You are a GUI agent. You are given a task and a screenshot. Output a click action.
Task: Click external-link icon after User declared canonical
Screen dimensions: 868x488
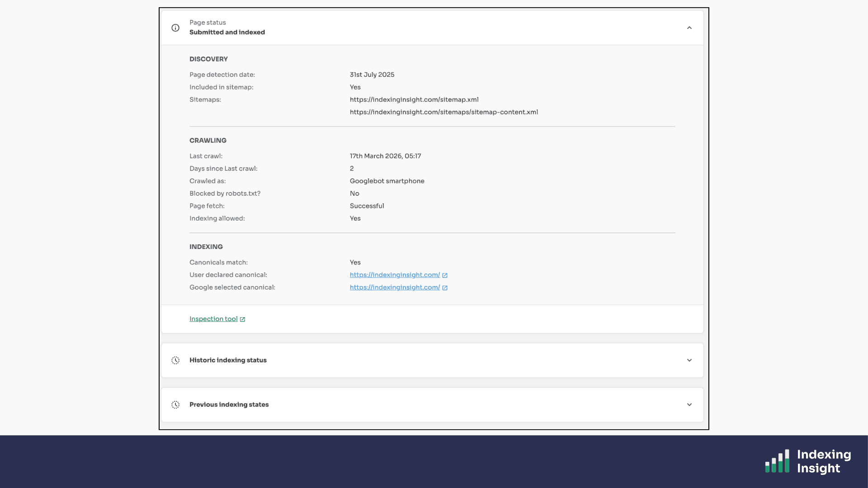coord(445,275)
